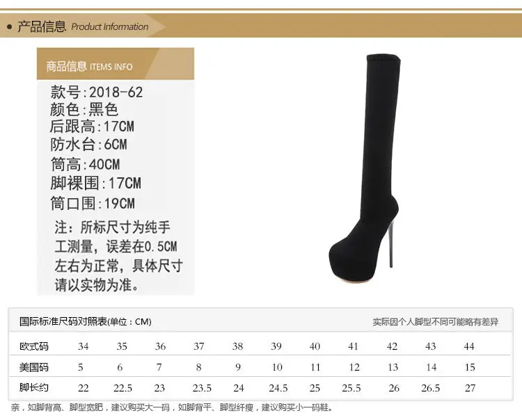Click EU size 43 cell

431,346
